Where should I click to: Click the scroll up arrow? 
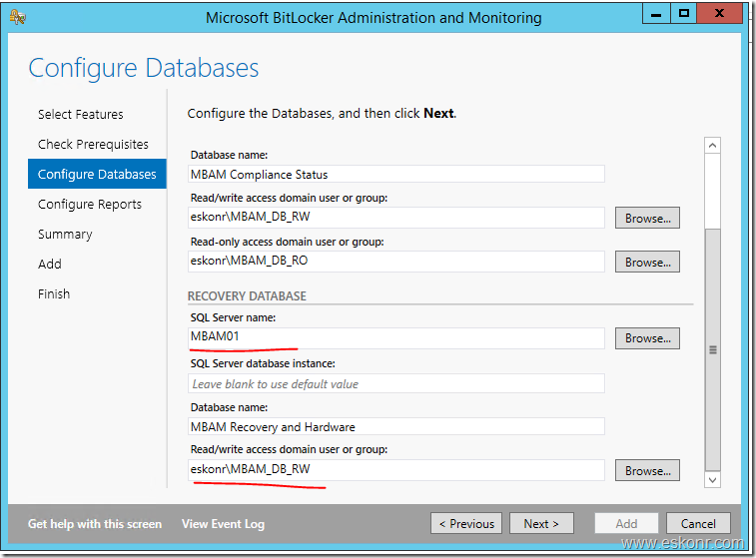tap(712, 145)
